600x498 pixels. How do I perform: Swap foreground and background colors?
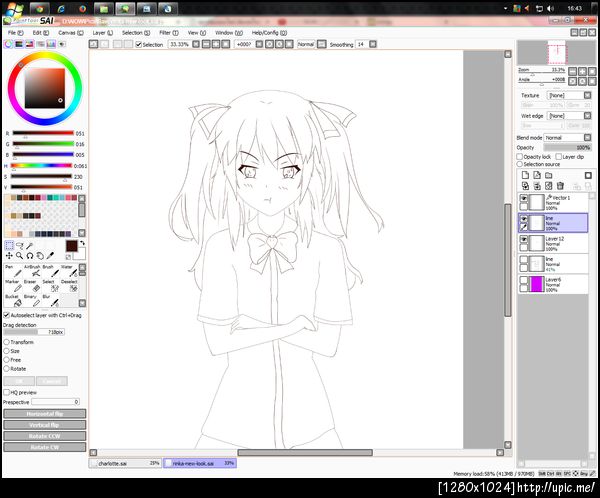82,243
